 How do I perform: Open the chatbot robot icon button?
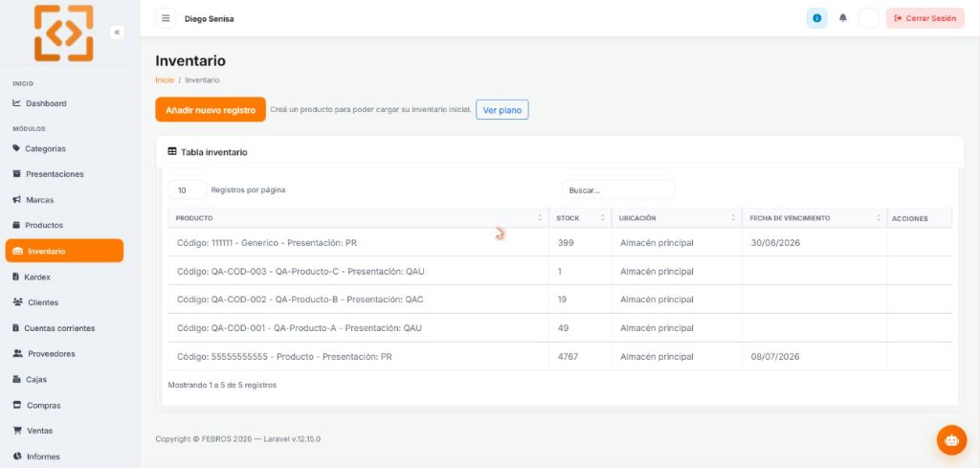coord(951,440)
